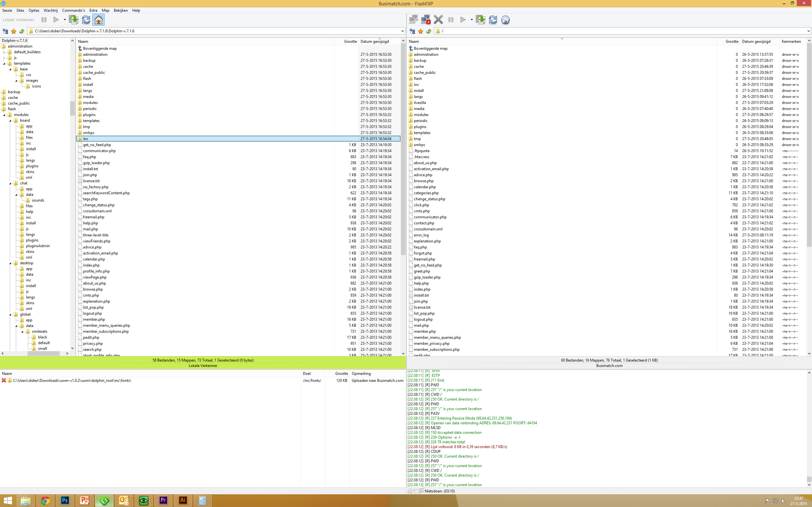Open the Commando's menu

coord(73,10)
